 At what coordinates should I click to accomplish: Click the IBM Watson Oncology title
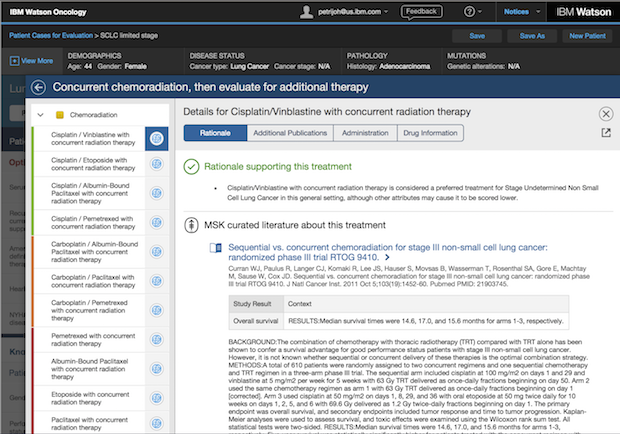pyautogui.click(x=48, y=12)
